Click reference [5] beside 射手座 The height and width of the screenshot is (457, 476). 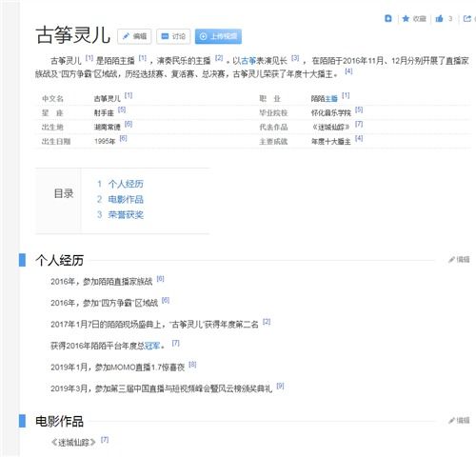click(122, 109)
